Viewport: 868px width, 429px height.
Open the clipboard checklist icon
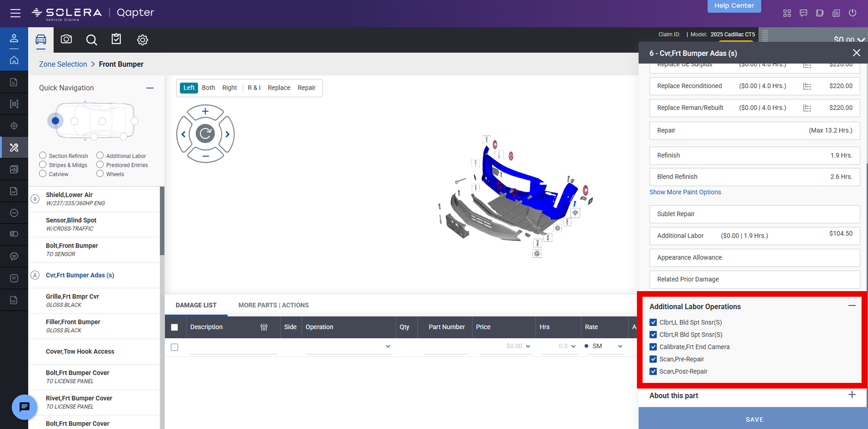click(116, 40)
